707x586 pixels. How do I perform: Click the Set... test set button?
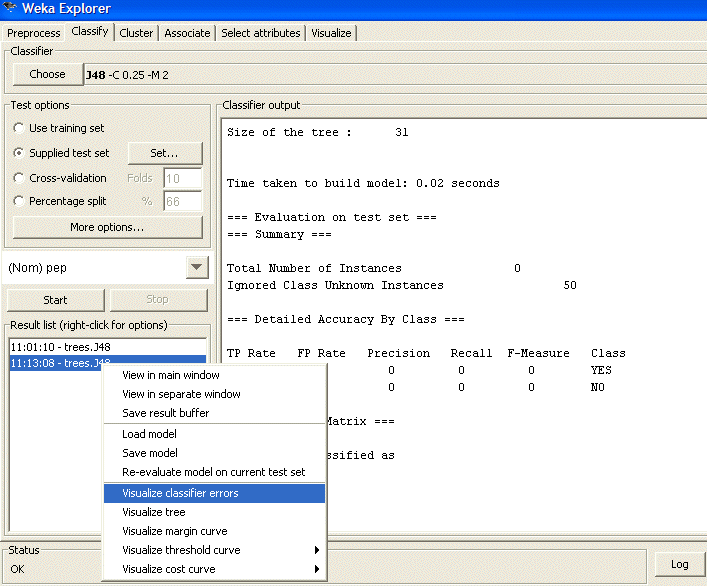coord(164,153)
